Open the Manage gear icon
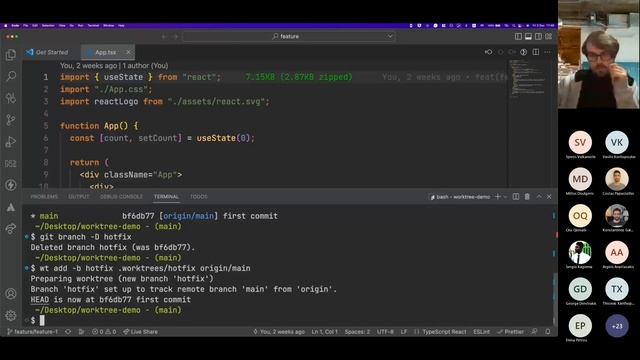 point(11,315)
